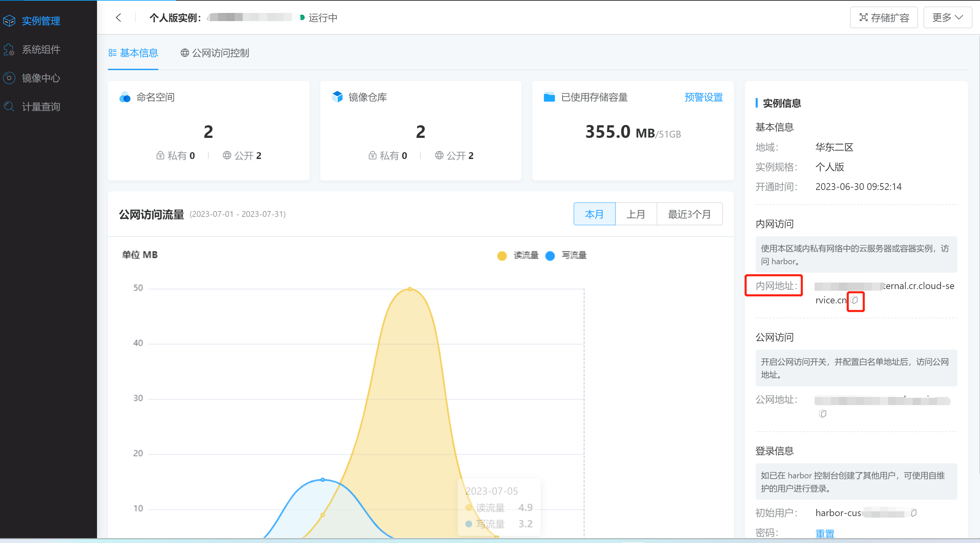The height and width of the screenshot is (543, 980).
Task: Open the 预警设置 link
Action: (703, 97)
